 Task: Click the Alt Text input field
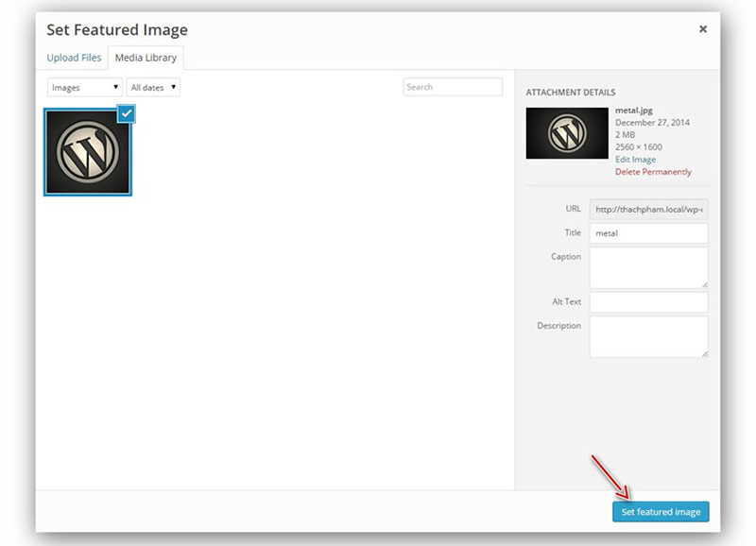(648, 302)
